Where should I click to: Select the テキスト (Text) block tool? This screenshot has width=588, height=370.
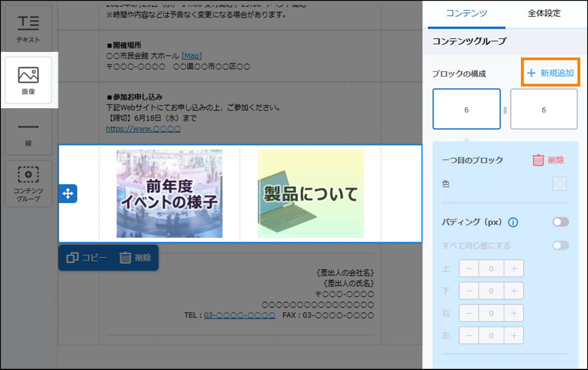tap(28, 29)
